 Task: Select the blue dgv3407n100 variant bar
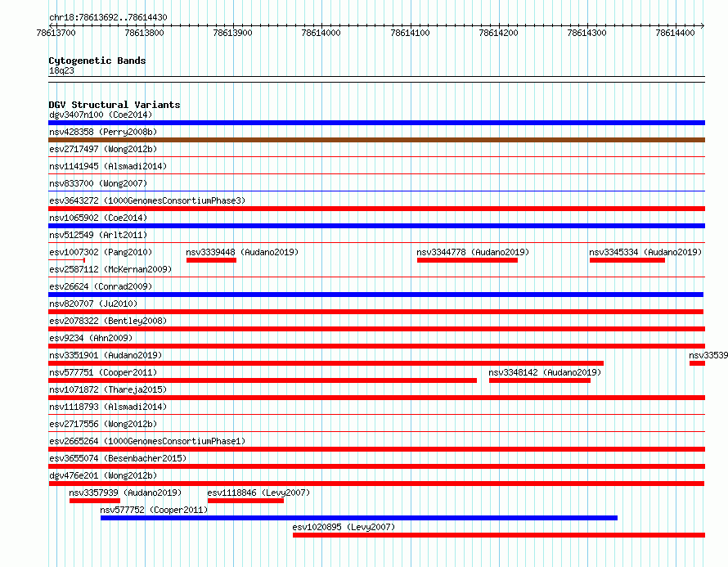(x=376, y=123)
